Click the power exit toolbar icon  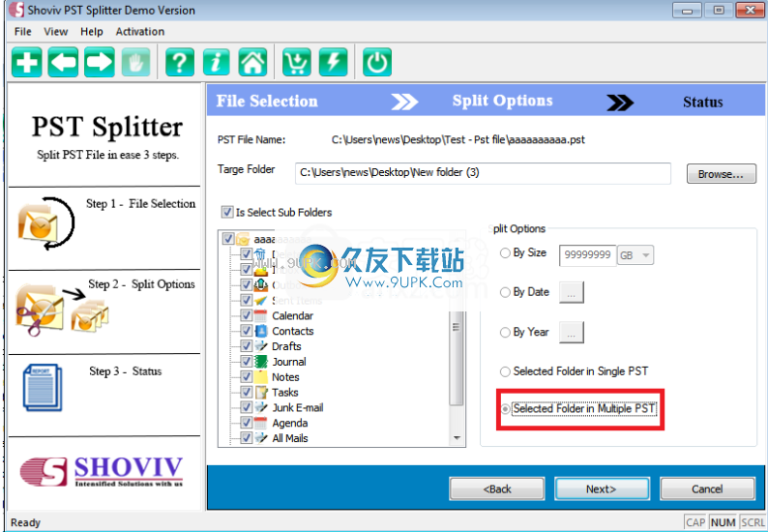click(x=376, y=62)
